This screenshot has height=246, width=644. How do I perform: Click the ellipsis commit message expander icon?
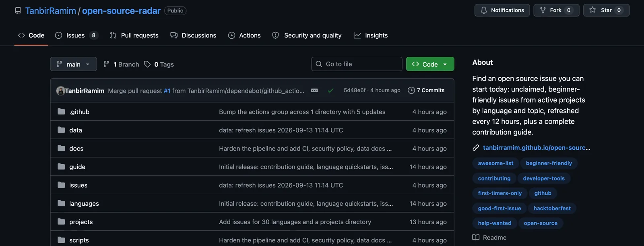click(314, 91)
